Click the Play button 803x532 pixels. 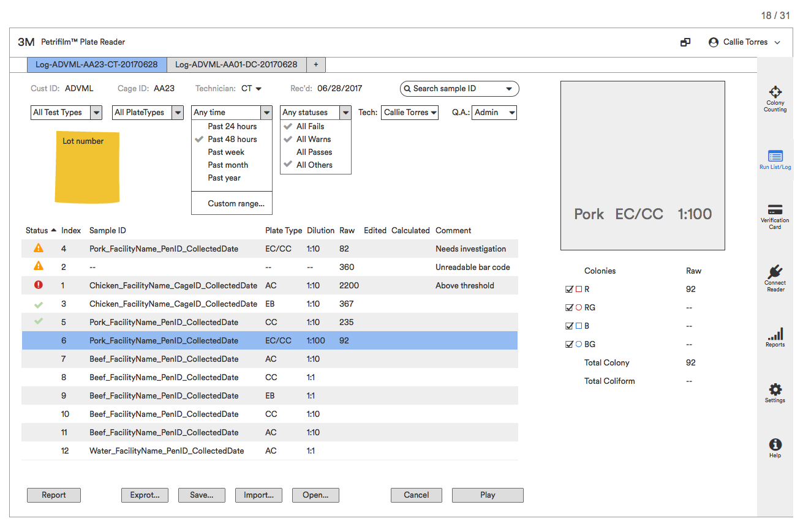point(488,495)
